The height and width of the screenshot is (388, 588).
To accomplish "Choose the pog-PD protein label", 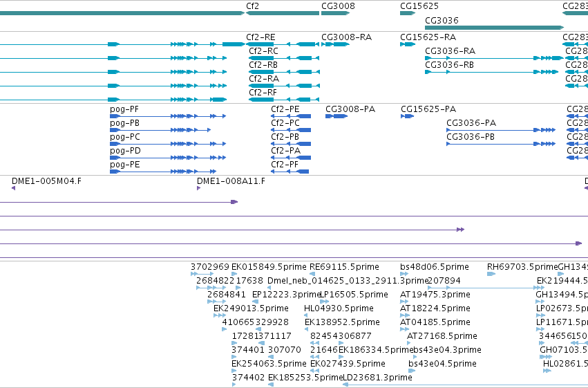I will pyautogui.click(x=125, y=151).
